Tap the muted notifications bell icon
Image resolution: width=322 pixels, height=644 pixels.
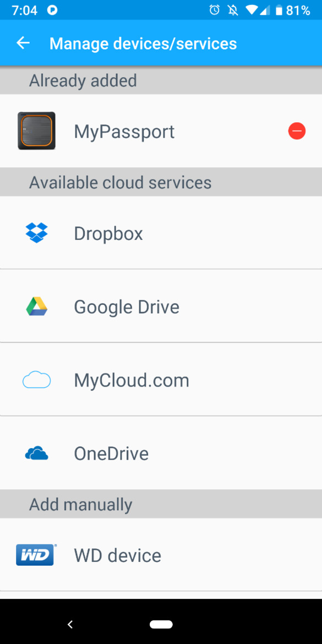(233, 10)
